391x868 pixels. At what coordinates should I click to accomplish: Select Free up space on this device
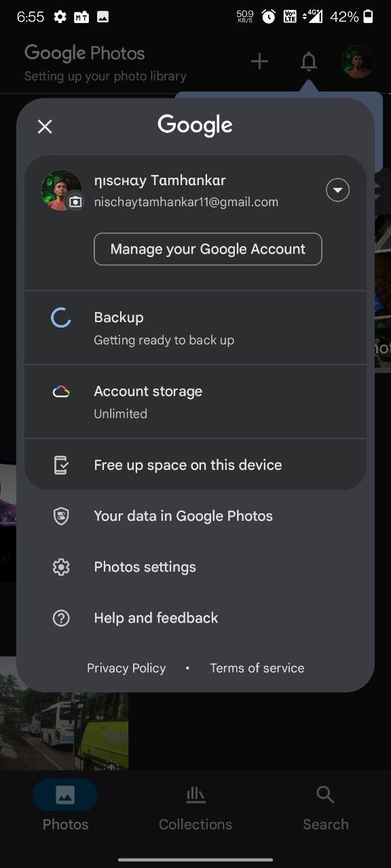pyautogui.click(x=195, y=465)
